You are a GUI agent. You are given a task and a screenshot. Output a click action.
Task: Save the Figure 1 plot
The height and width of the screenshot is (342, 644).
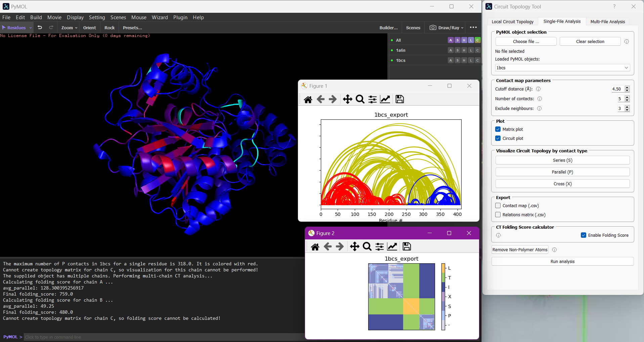pos(400,99)
